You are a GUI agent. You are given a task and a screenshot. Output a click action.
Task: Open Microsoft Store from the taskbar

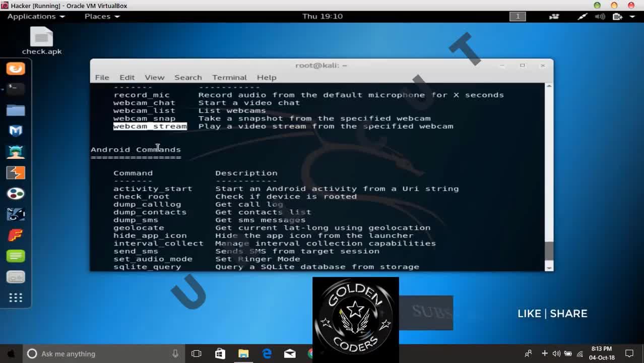pos(220,353)
